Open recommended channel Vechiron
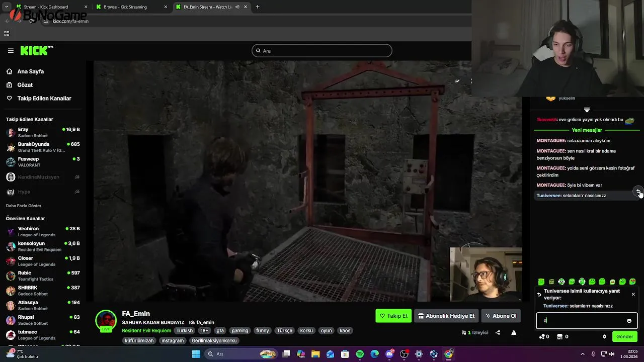 point(43,231)
